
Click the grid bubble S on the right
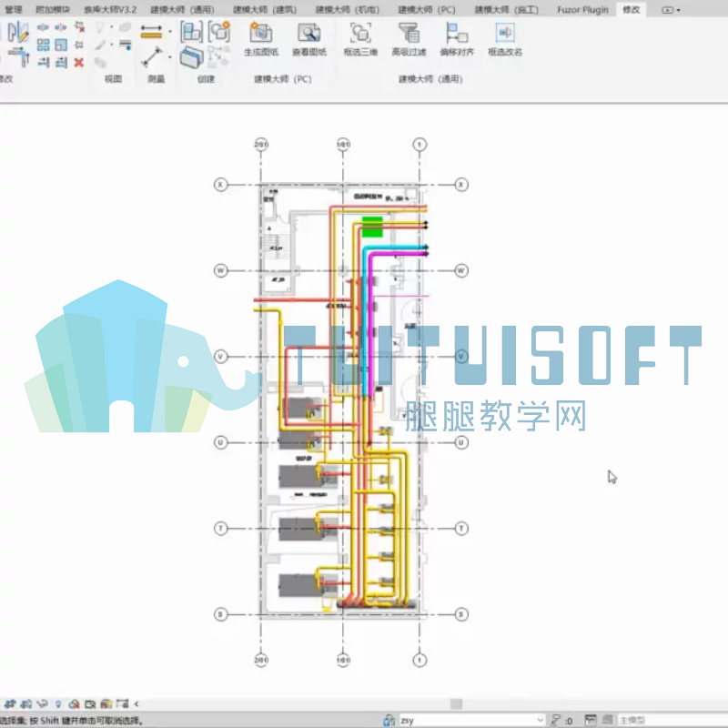[x=461, y=615]
